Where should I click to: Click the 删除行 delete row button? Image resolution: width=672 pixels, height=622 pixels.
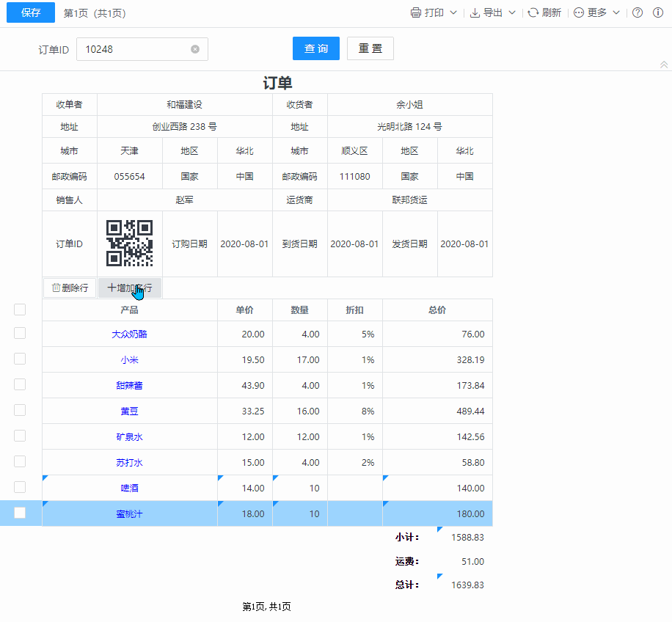[x=70, y=288]
